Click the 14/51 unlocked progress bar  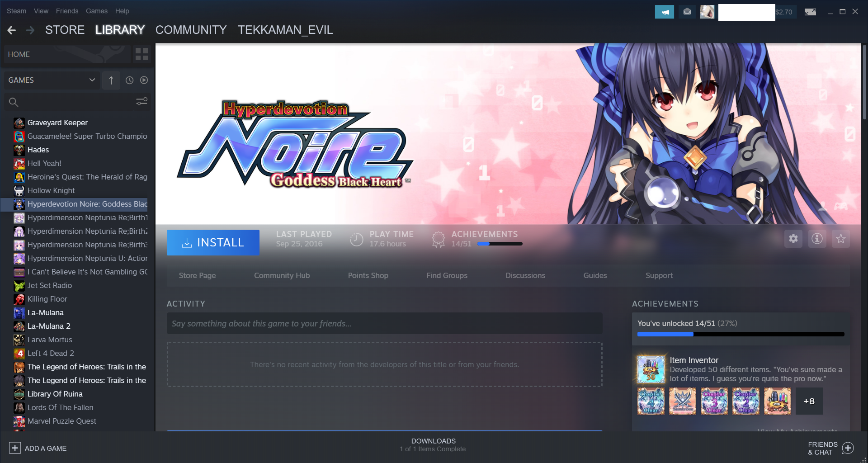click(741, 334)
